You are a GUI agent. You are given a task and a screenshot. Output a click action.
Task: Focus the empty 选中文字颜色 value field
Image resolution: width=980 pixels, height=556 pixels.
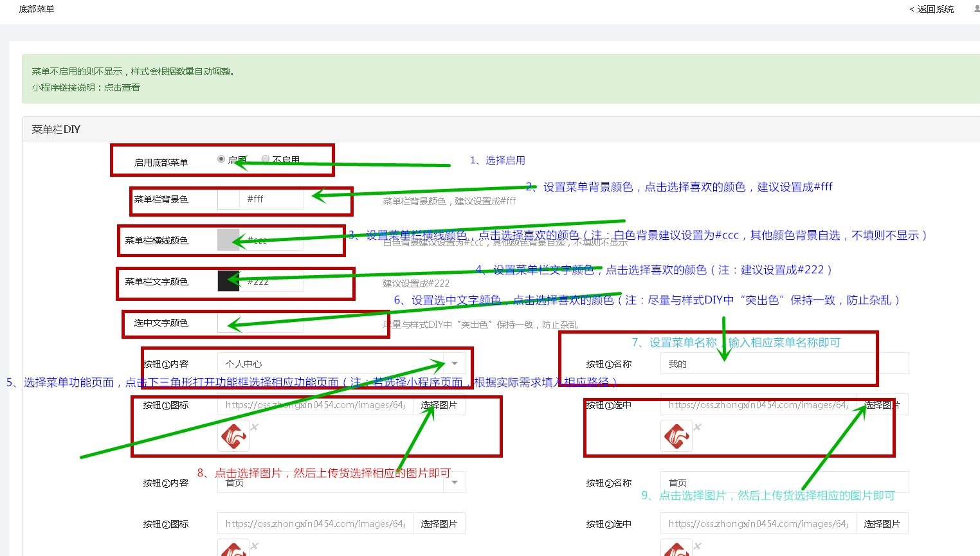pos(271,322)
